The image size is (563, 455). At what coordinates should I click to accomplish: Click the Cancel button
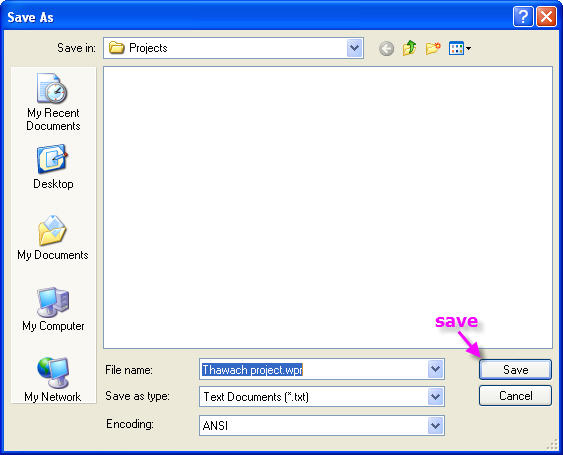pyautogui.click(x=515, y=396)
